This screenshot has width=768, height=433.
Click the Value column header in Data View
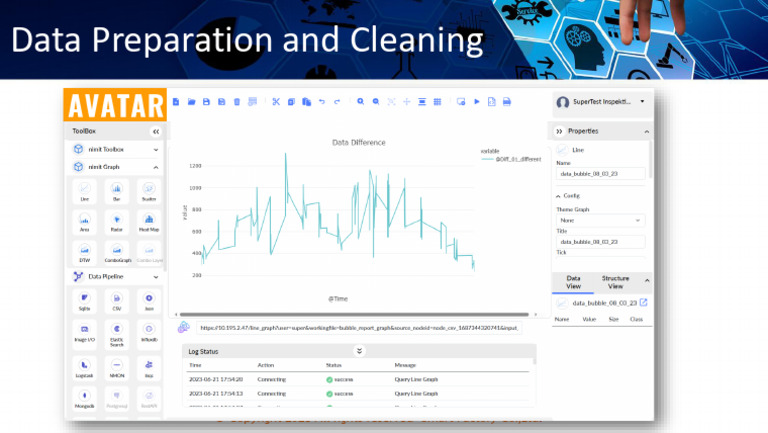589,319
